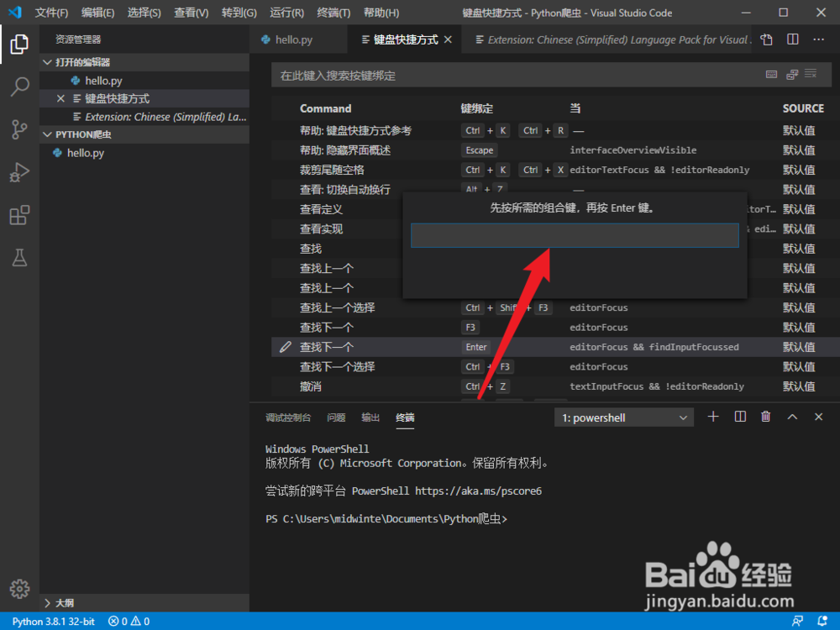Open the Run and Debug view
Image resolution: width=840 pixels, height=630 pixels.
coord(19,172)
